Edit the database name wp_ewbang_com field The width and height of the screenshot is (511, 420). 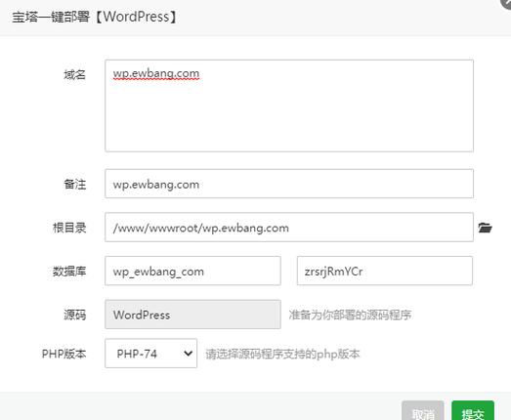192,271
